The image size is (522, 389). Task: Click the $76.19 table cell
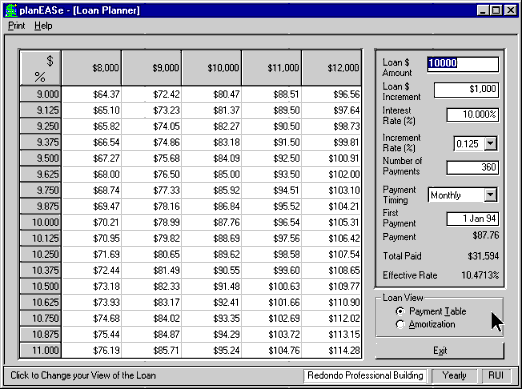[x=92, y=350]
